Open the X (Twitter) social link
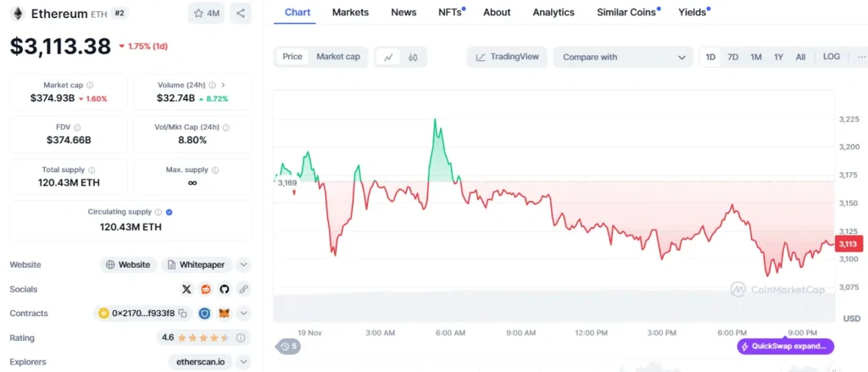Image resolution: width=868 pixels, height=372 pixels. click(186, 289)
